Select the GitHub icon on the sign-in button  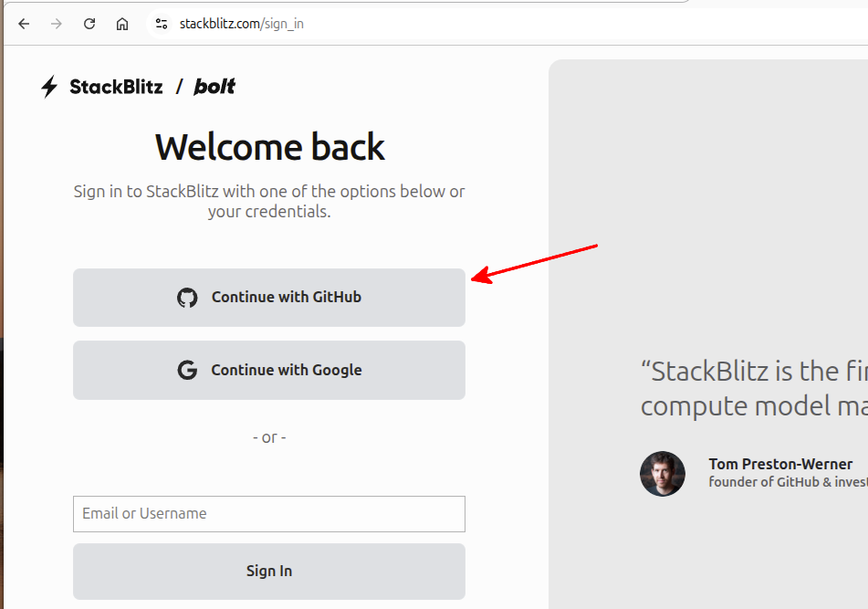pos(187,297)
